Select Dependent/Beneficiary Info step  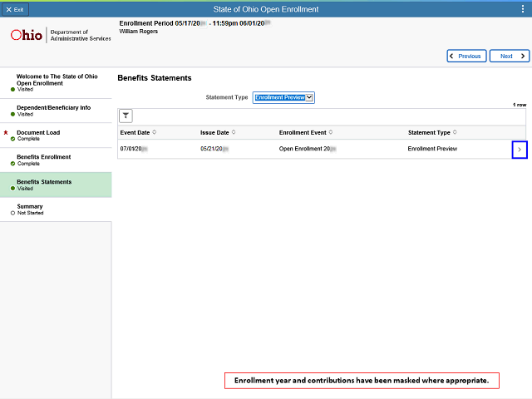56,111
